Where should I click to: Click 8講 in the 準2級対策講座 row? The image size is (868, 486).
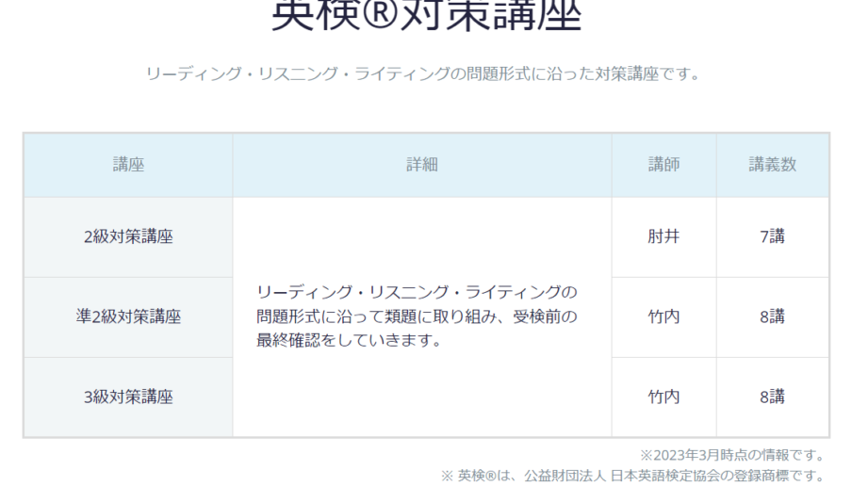coord(773,317)
